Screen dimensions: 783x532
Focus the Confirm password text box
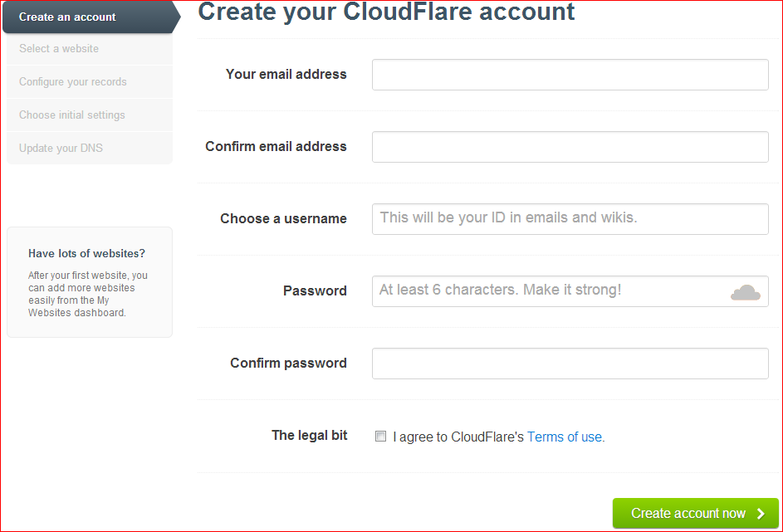coord(570,364)
